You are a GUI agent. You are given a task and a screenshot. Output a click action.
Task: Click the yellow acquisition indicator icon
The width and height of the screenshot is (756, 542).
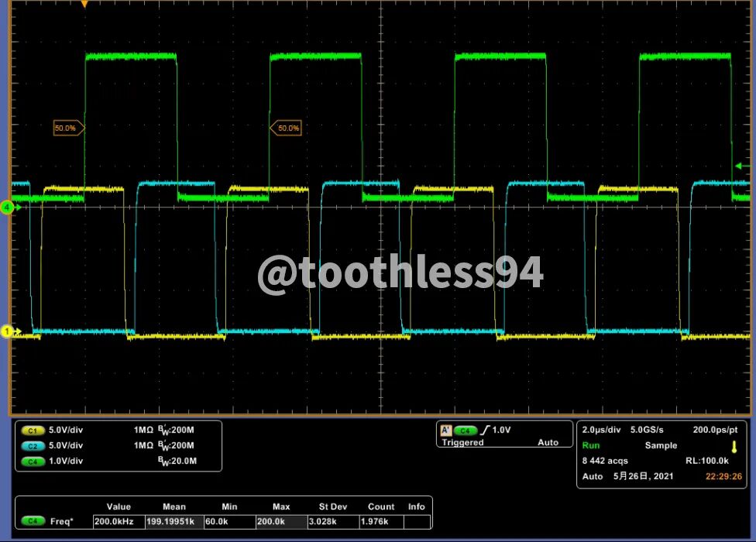click(734, 447)
